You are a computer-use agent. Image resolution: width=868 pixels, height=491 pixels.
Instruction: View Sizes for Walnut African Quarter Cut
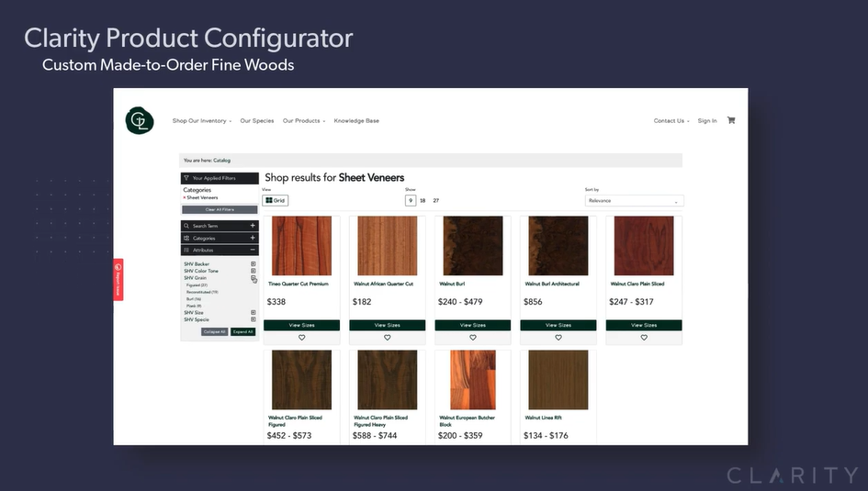coord(388,325)
